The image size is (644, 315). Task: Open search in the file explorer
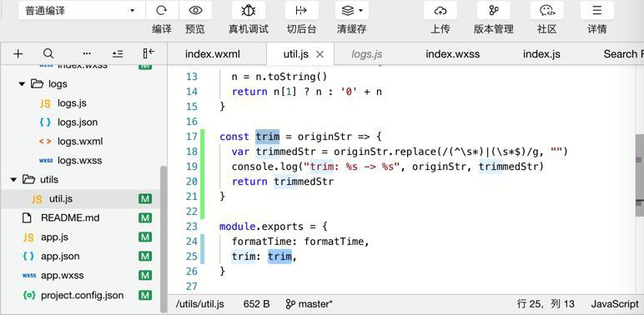(x=48, y=53)
